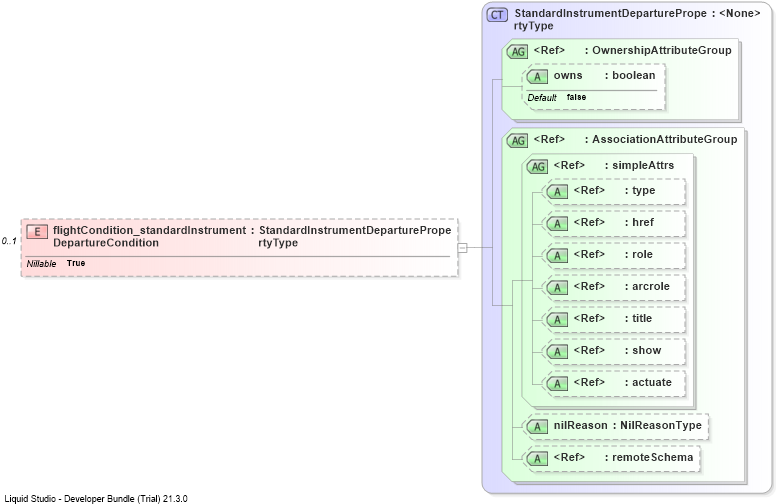Select the href attribute reference name
The image size is (776, 504).
[643, 222]
